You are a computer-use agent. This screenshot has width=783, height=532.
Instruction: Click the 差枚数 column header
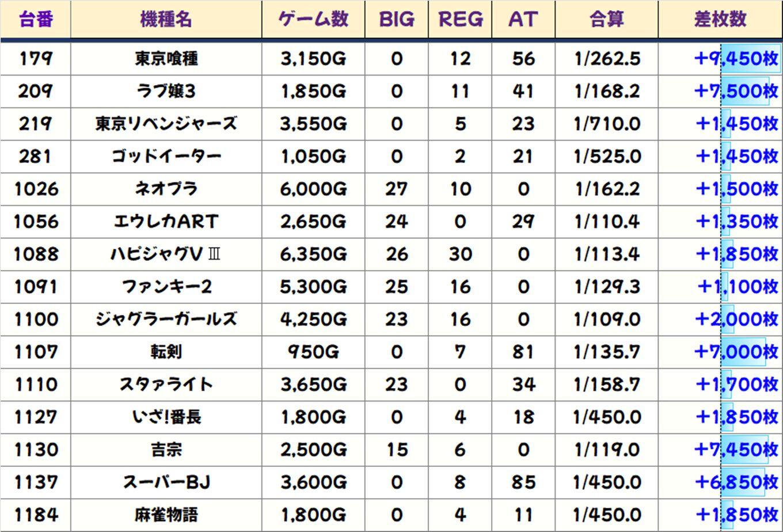[x=720, y=19]
